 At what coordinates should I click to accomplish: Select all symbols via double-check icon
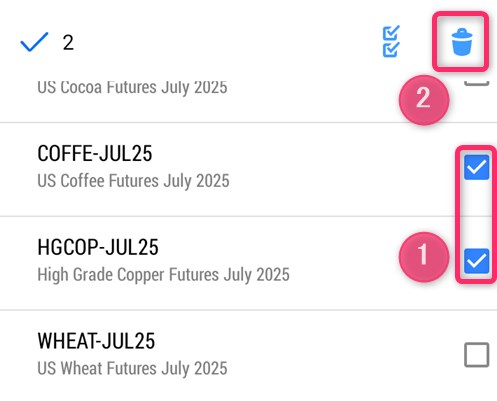(x=391, y=42)
